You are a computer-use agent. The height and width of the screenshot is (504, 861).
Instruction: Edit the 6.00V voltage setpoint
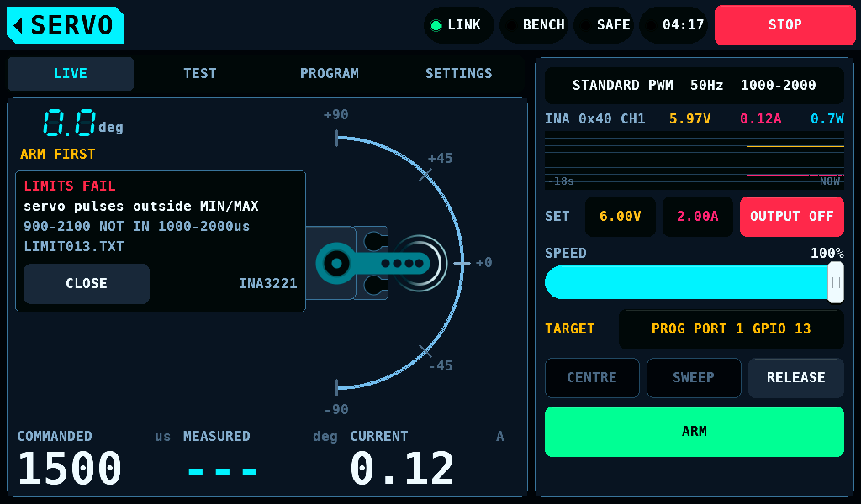pyautogui.click(x=620, y=217)
